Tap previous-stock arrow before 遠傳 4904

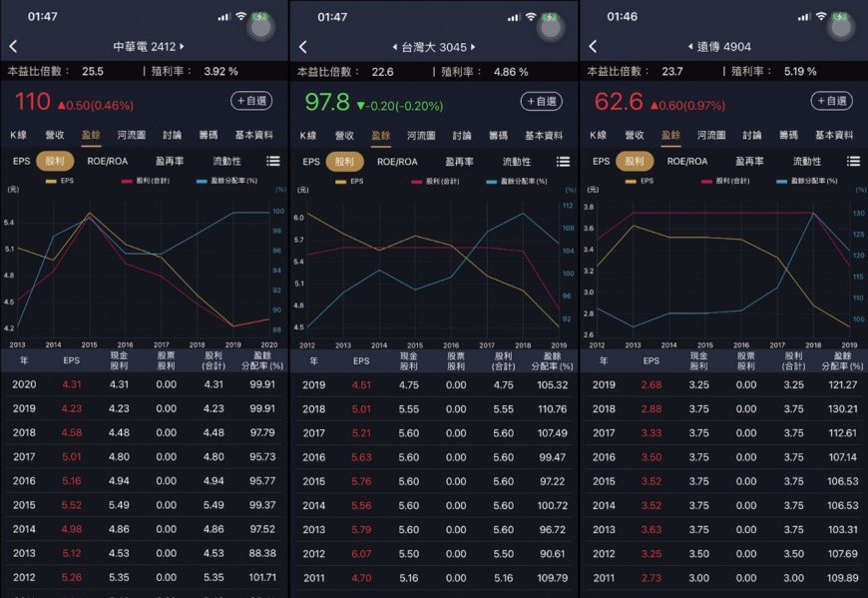click(x=690, y=47)
